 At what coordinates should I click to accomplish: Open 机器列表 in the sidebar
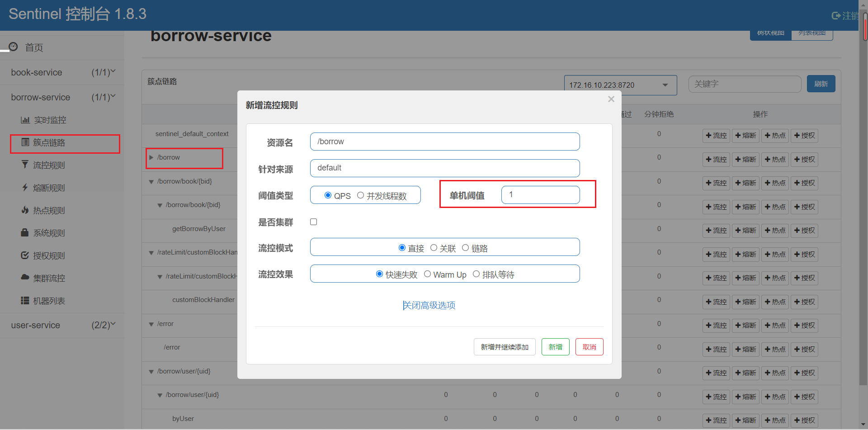coord(49,301)
